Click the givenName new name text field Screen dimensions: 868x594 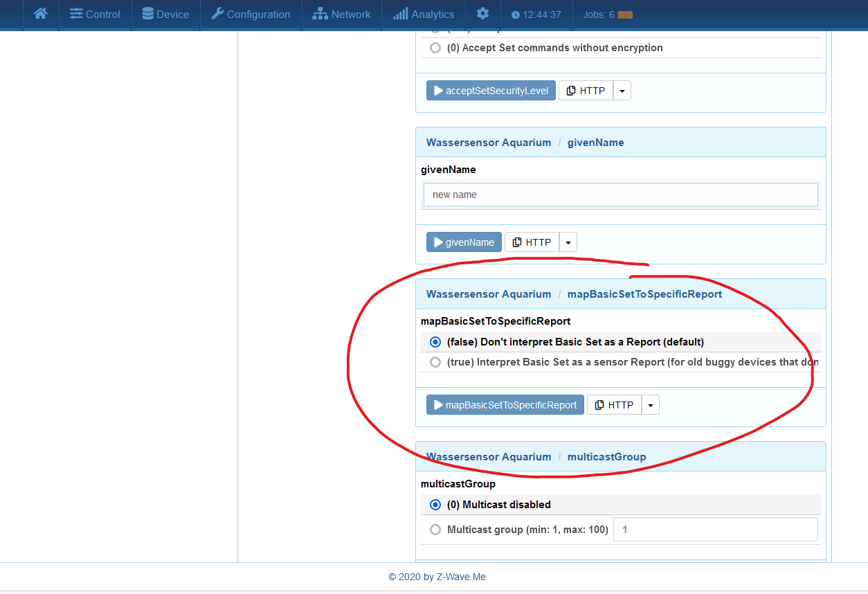620,195
